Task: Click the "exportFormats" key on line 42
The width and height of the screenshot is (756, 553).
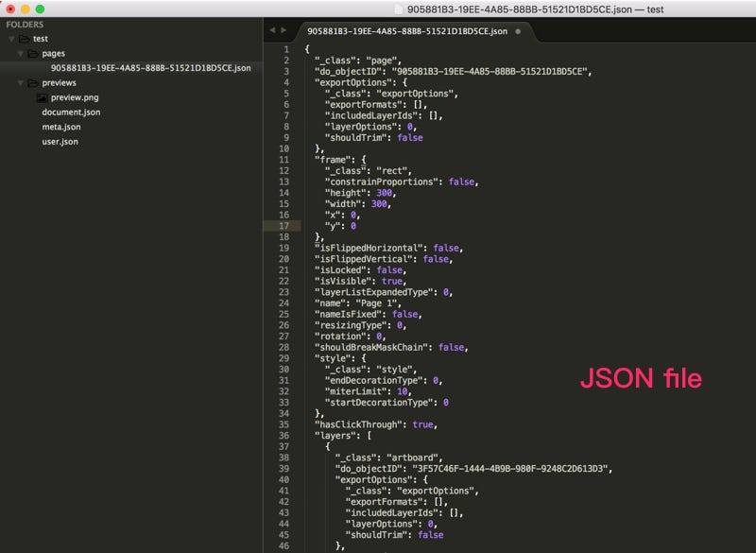Action: pyautogui.click(x=386, y=502)
